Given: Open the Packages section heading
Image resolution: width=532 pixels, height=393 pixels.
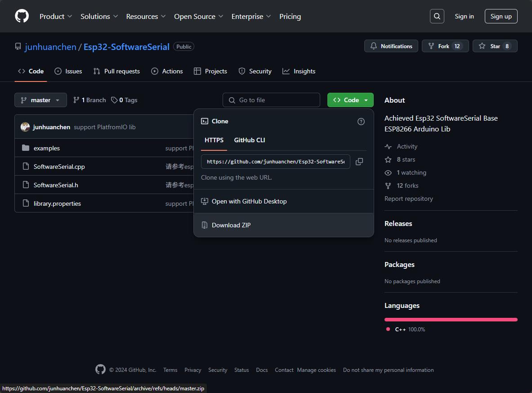Looking at the screenshot, I should tap(399, 265).
